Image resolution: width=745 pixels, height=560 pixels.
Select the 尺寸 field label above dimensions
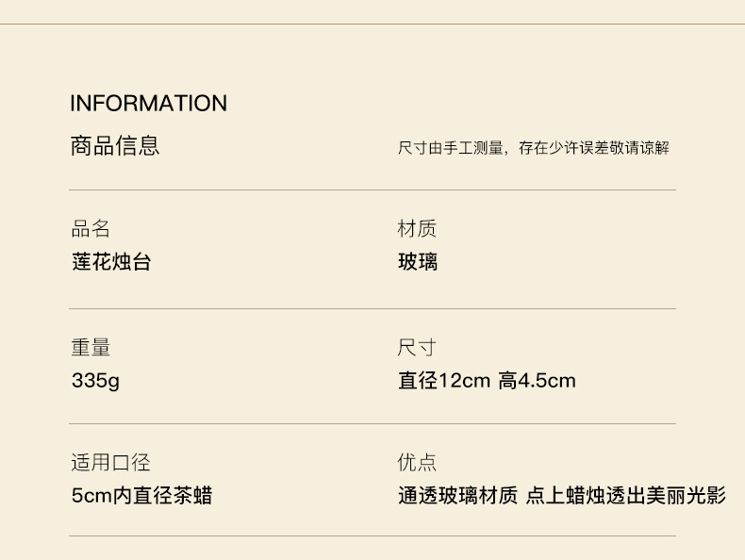417,348
